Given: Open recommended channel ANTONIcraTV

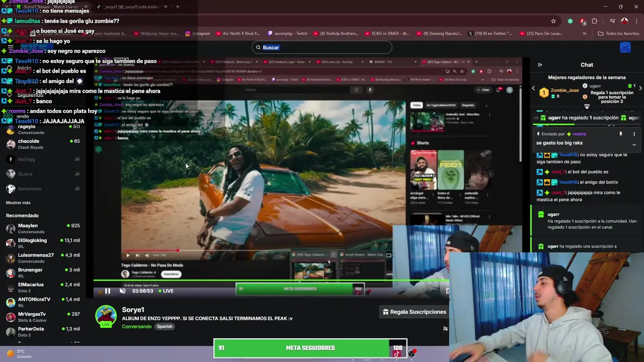Looking at the screenshot, I should [43, 302].
